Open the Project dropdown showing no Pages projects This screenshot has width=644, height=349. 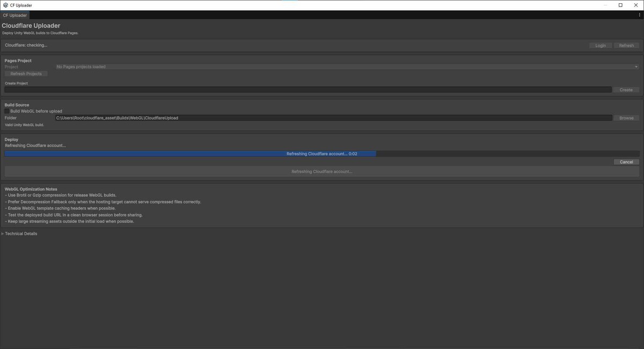click(347, 67)
